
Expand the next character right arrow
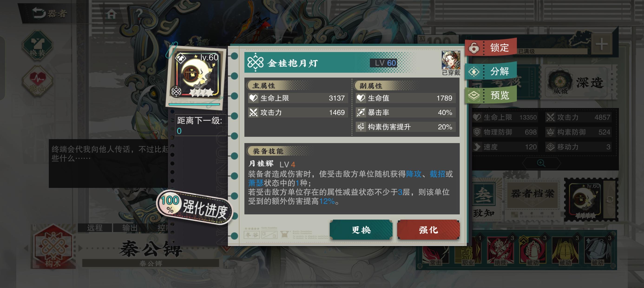click(x=80, y=248)
